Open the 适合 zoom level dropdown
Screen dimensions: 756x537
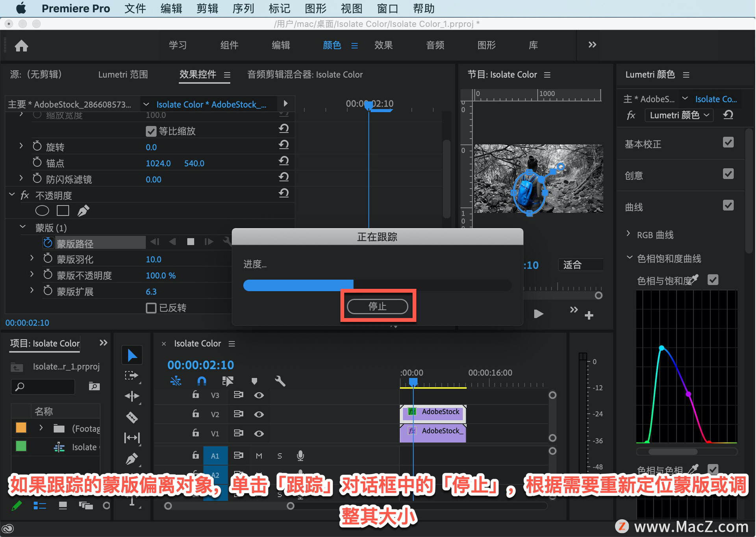pos(580,265)
